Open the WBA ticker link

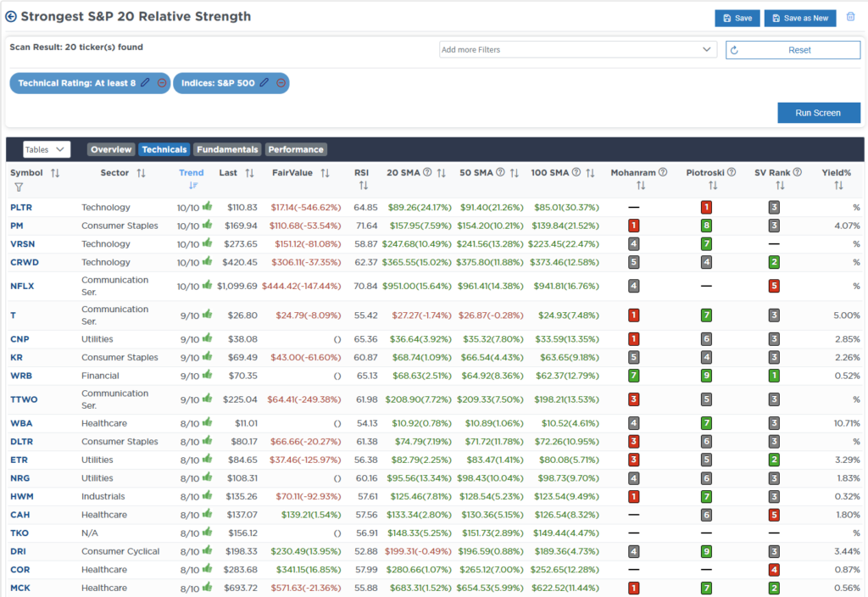point(21,423)
